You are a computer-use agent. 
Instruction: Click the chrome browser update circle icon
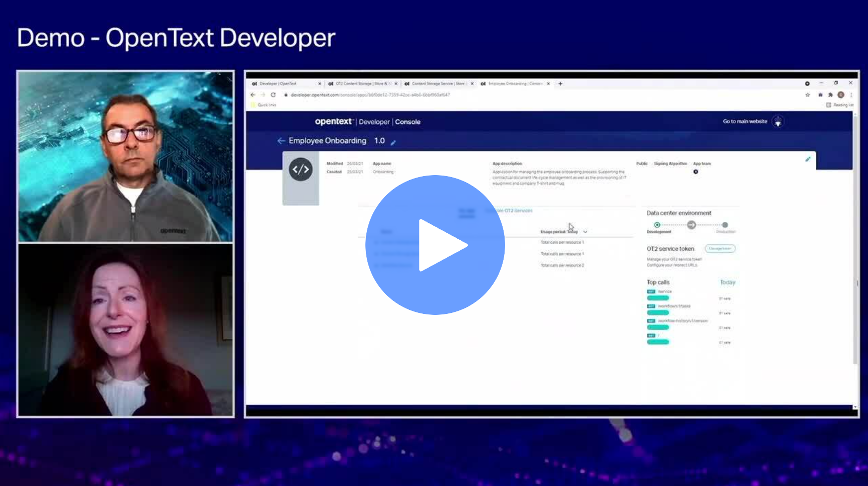807,84
